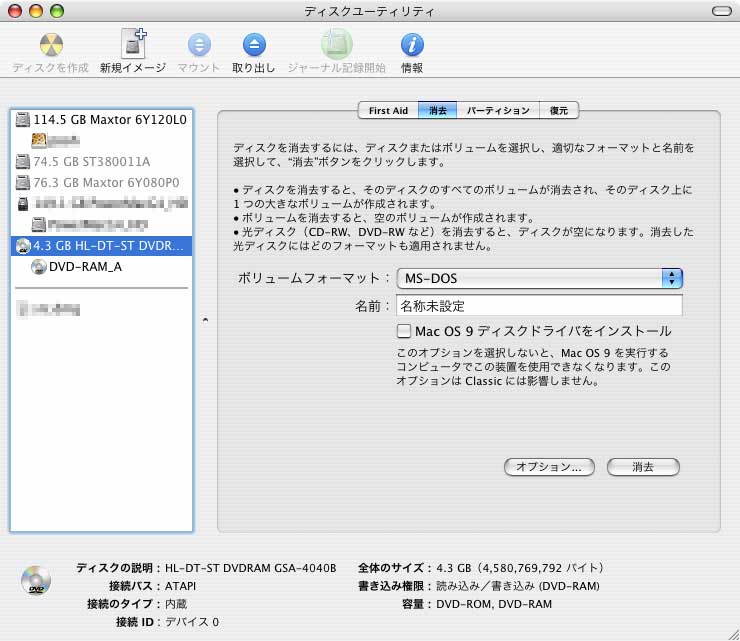Click the DVD disc icon in bottom info area
The width and height of the screenshot is (740, 641).
click(x=35, y=581)
